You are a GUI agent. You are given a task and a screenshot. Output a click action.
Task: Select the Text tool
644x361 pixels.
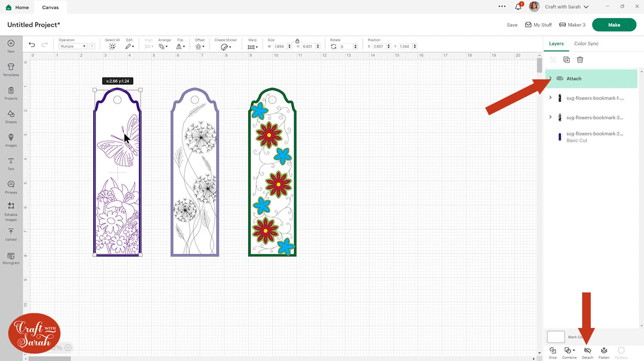click(11, 163)
